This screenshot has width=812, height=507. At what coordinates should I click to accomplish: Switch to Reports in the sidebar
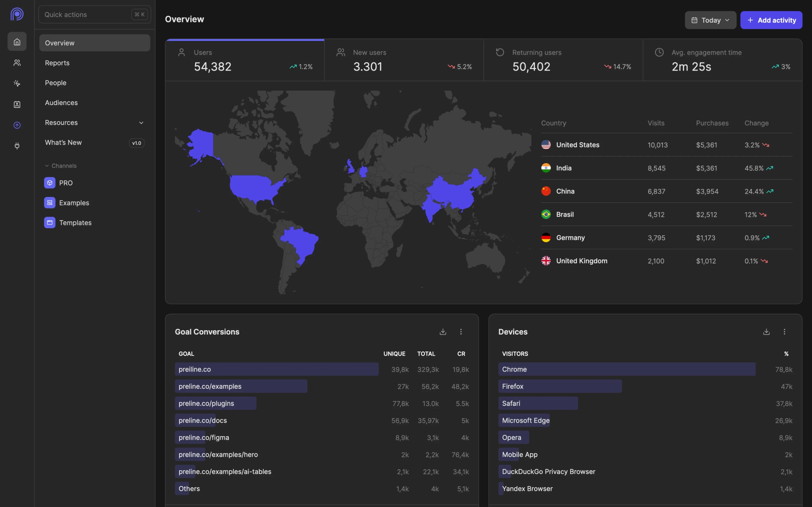pos(57,63)
